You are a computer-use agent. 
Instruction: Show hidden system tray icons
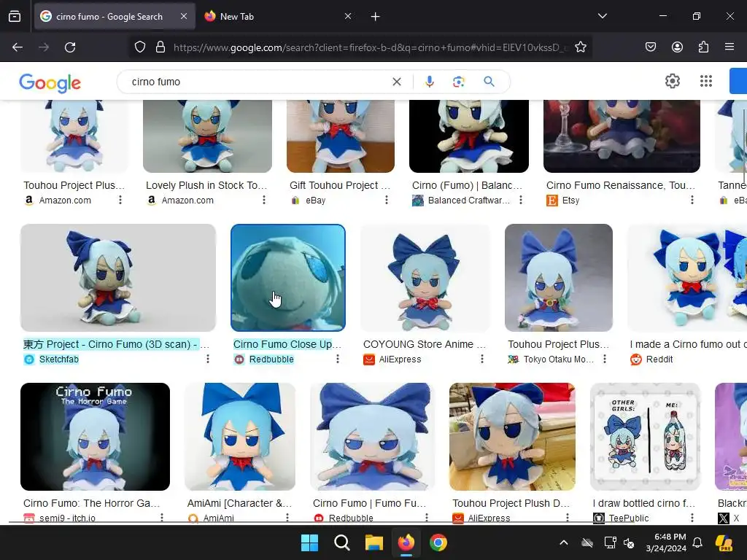[564, 542]
